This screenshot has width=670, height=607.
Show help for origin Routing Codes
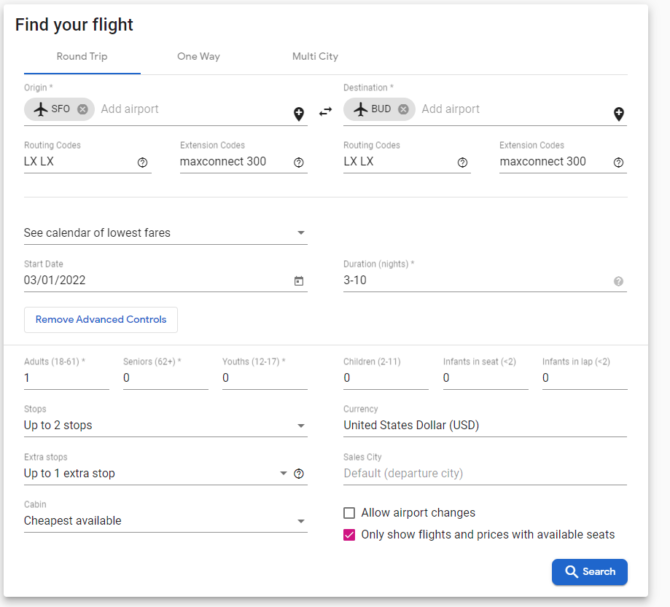tap(142, 162)
